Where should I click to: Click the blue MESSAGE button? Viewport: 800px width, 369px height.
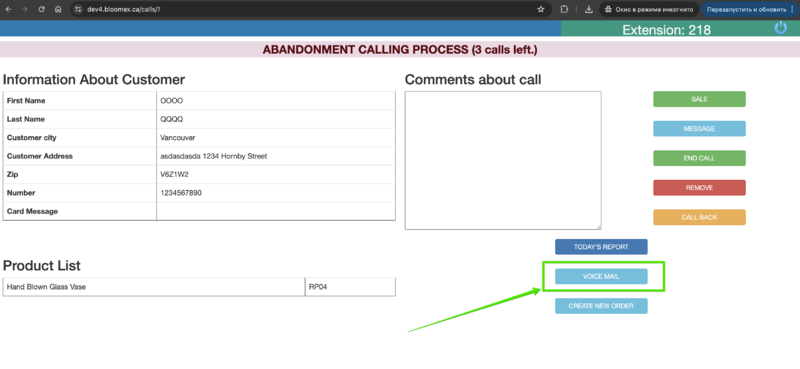click(699, 129)
